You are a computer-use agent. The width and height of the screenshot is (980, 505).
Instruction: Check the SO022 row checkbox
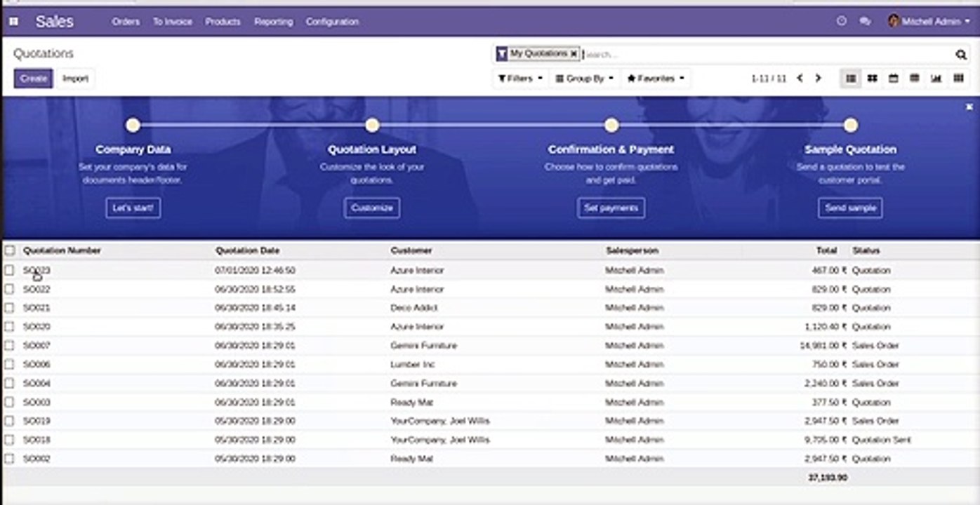click(x=10, y=289)
